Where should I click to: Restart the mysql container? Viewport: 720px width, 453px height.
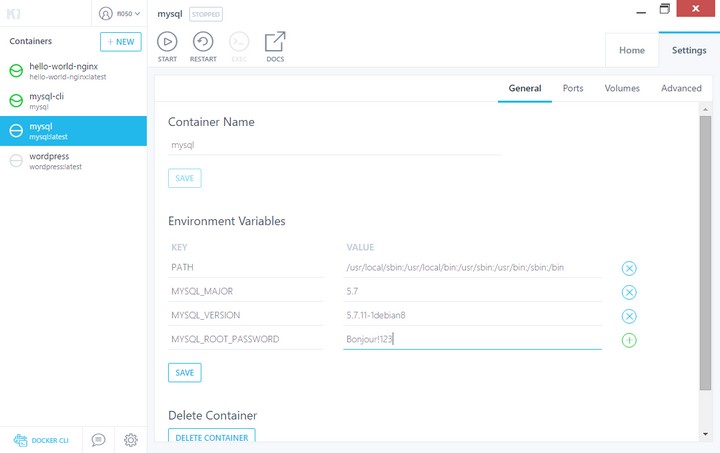203,46
